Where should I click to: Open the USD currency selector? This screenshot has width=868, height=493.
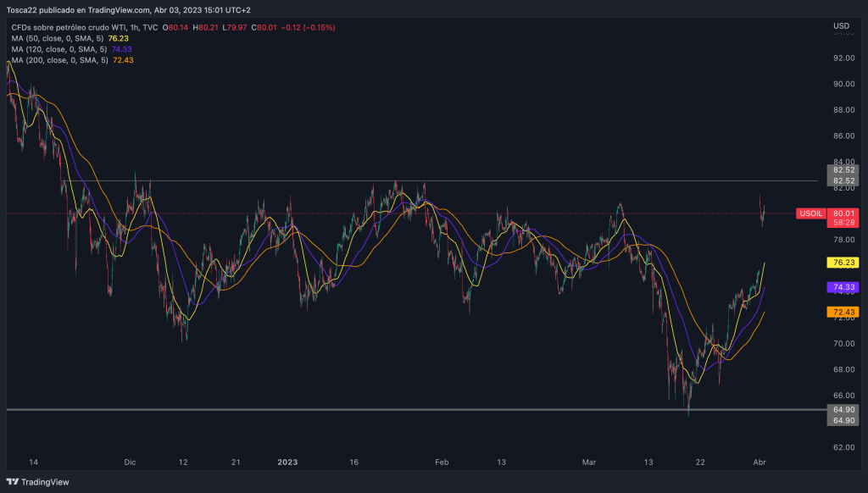click(x=841, y=26)
